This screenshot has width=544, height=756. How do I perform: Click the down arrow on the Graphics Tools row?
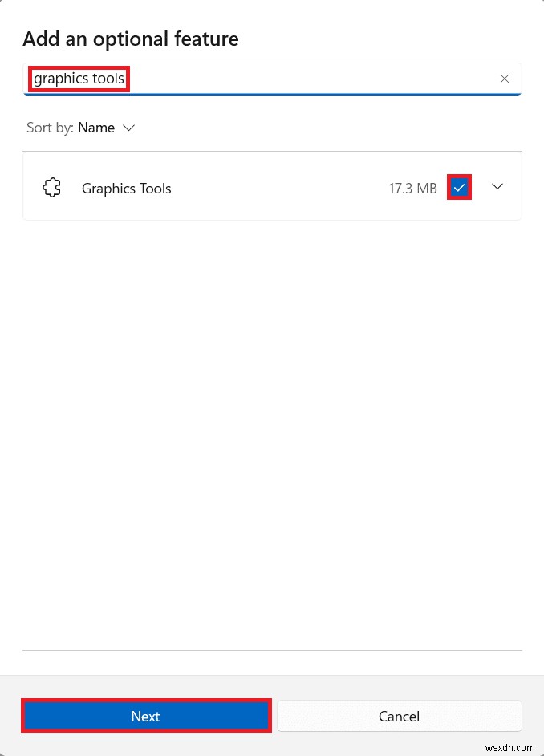tap(497, 186)
